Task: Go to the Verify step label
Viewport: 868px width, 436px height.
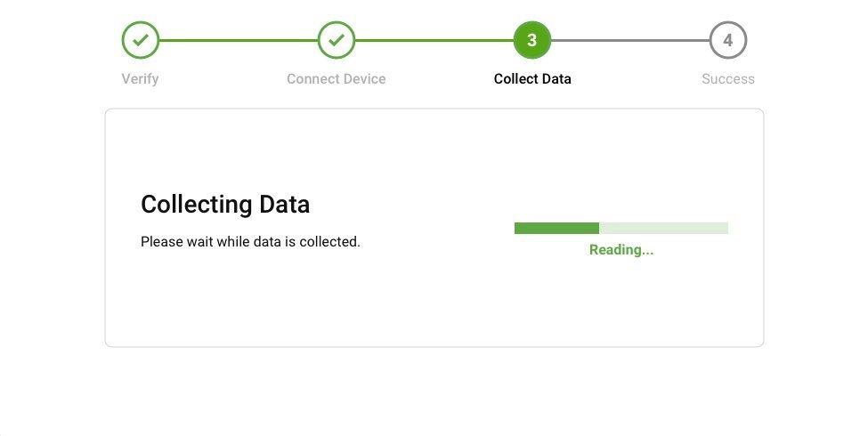Action: (x=140, y=79)
